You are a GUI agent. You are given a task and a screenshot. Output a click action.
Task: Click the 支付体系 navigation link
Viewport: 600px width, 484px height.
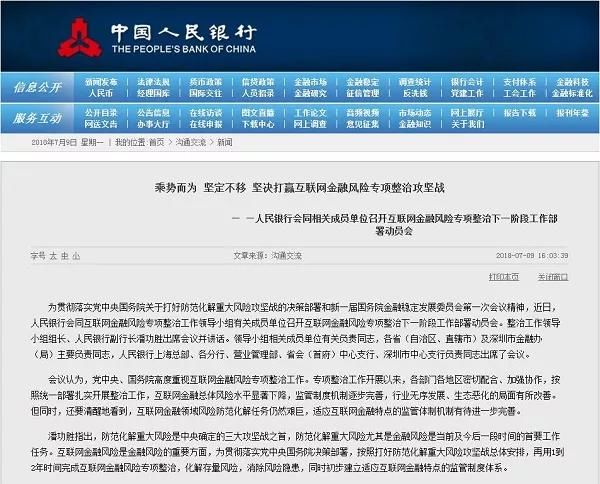[x=520, y=82]
